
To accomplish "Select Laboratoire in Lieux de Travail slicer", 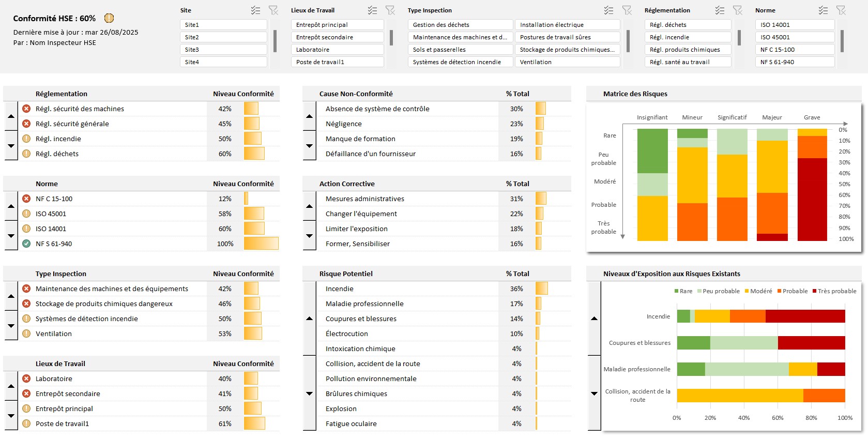I will (339, 50).
